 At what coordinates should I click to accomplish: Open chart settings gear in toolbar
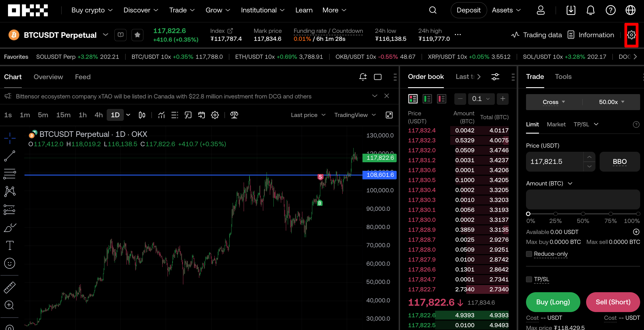point(215,115)
